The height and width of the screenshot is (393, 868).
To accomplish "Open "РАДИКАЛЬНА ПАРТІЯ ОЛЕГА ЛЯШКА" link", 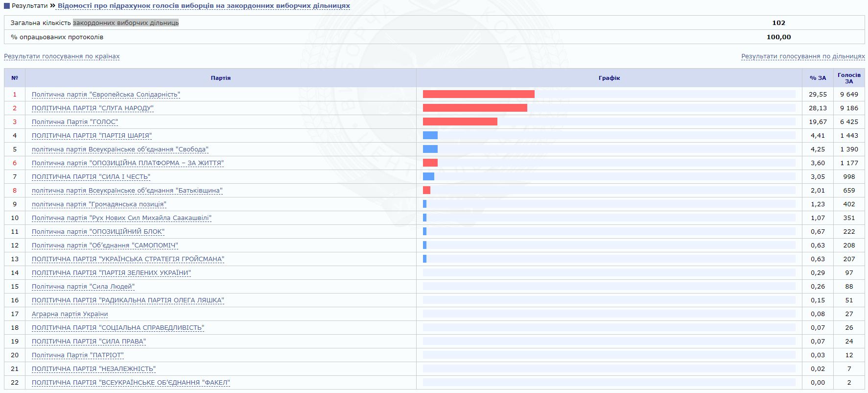I will 128,300.
